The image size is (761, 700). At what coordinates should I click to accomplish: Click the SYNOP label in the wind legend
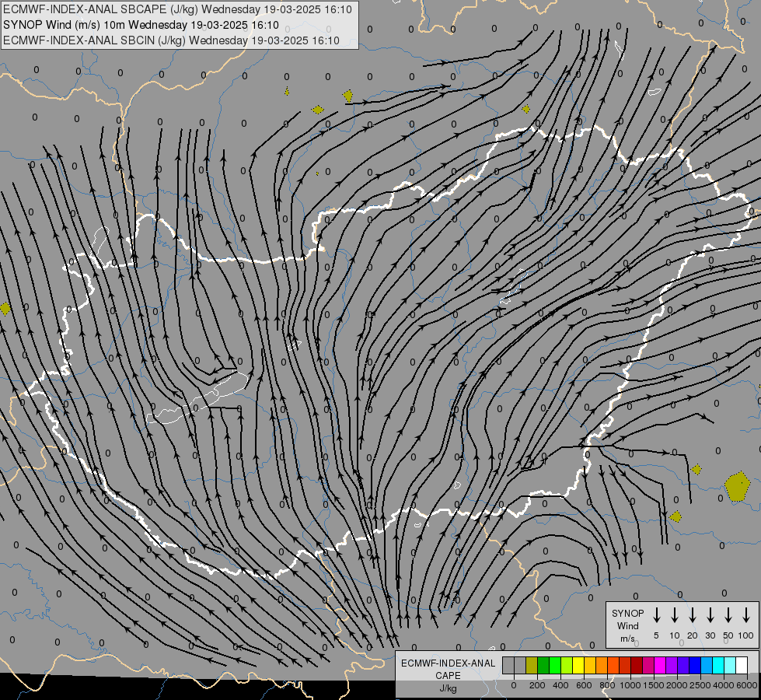pyautogui.click(x=627, y=613)
